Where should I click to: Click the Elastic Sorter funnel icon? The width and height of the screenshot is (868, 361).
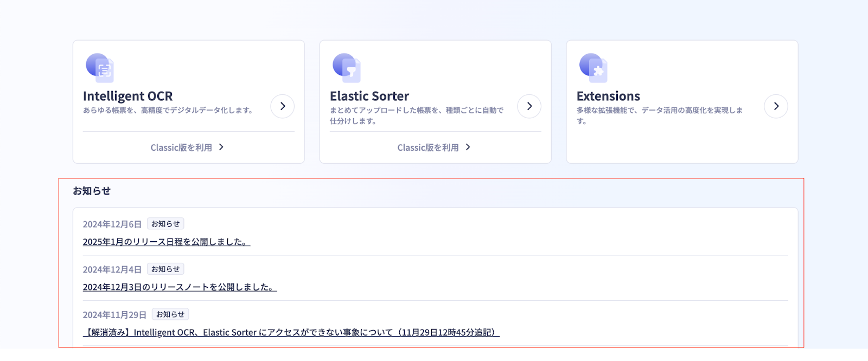coord(347,68)
